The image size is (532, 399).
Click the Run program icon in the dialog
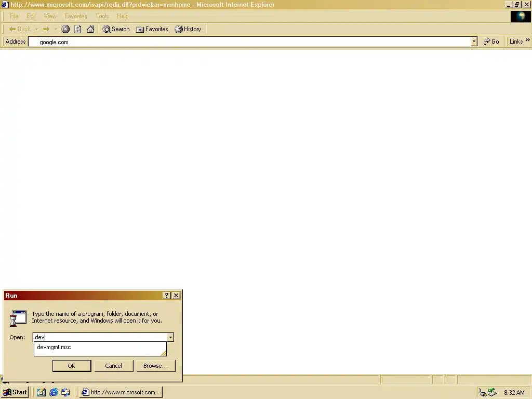18,318
